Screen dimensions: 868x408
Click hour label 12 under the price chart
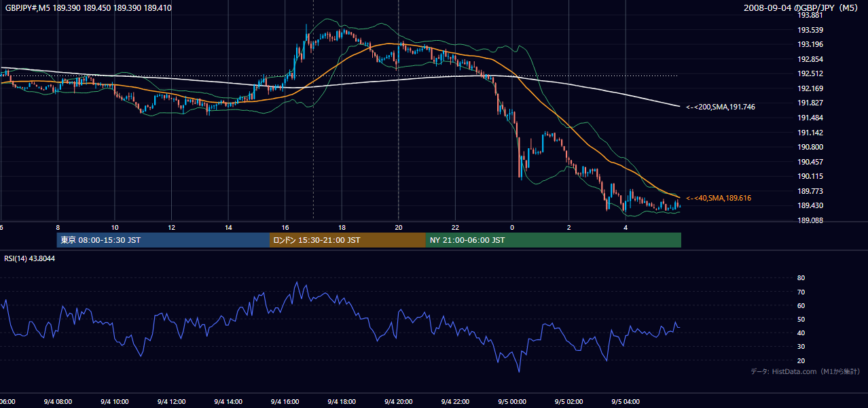pyautogui.click(x=171, y=228)
